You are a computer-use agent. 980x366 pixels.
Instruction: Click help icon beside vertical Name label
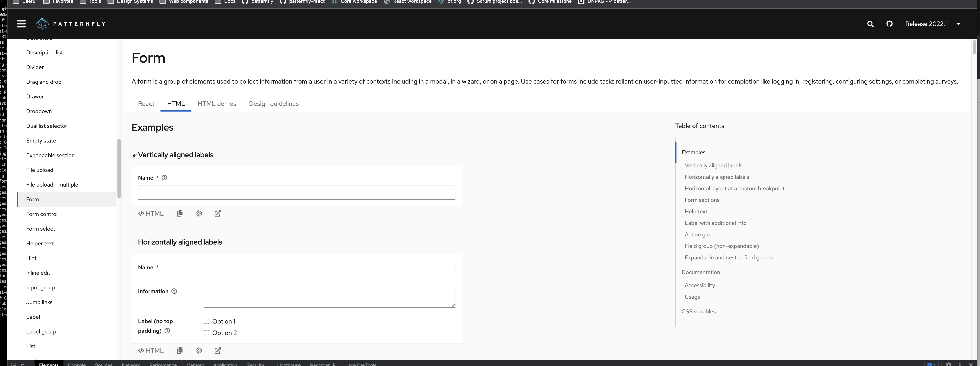click(164, 178)
